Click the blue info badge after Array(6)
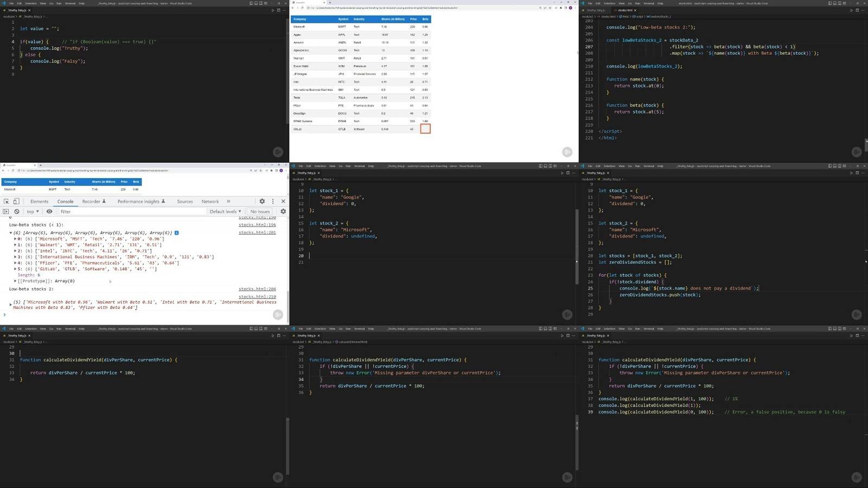This screenshot has height=488, width=868. pos(176,233)
